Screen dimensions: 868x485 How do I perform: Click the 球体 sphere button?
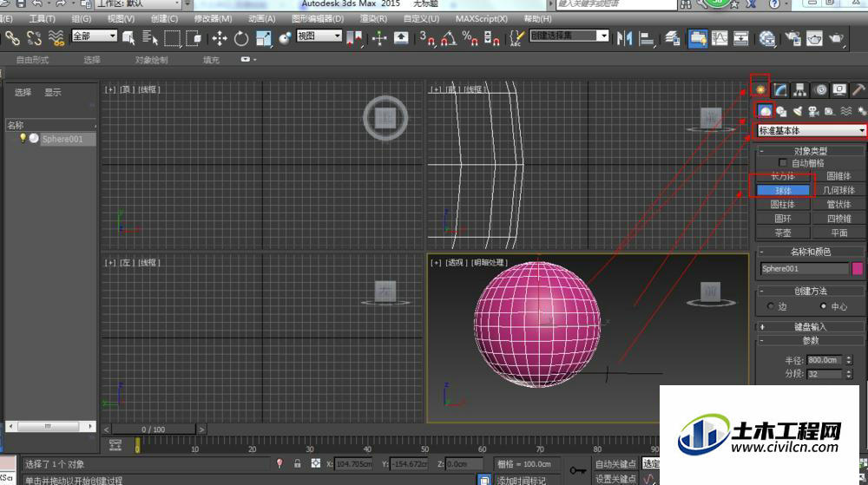tap(783, 190)
